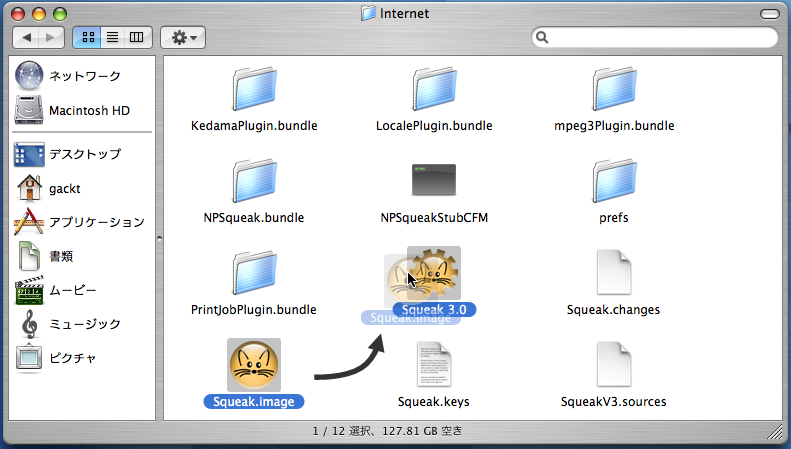Go back to previous folder

tap(28, 37)
